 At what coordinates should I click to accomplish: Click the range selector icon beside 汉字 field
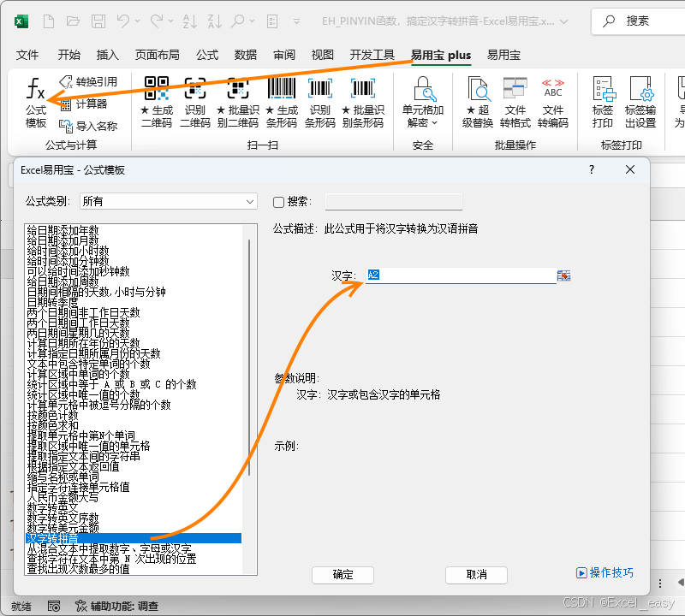point(564,275)
